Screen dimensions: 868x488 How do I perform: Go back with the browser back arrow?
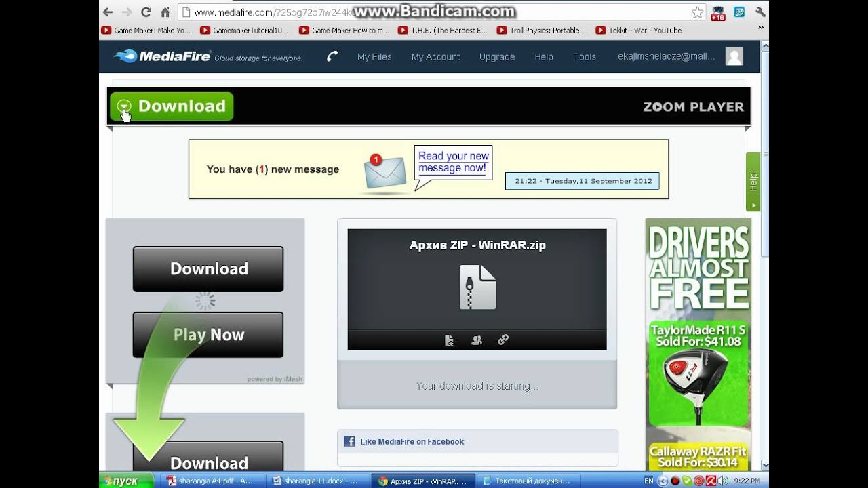point(108,12)
